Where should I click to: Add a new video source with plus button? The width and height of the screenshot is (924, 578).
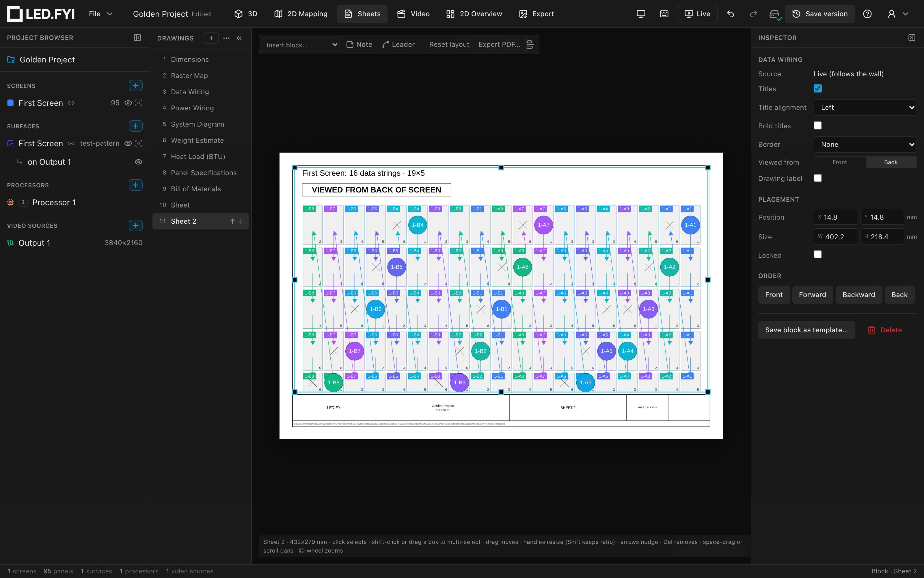[135, 225]
